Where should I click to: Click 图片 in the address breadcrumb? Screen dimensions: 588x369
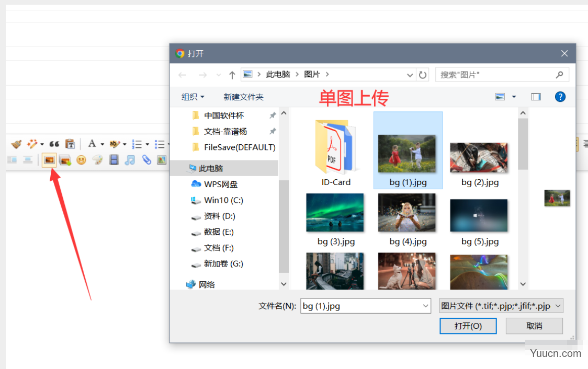[x=312, y=75]
